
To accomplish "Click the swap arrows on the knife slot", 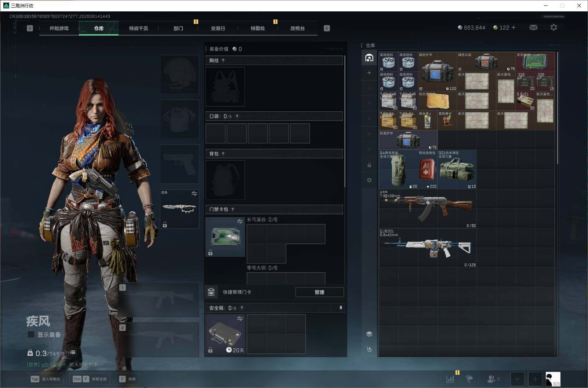I will 194,193.
